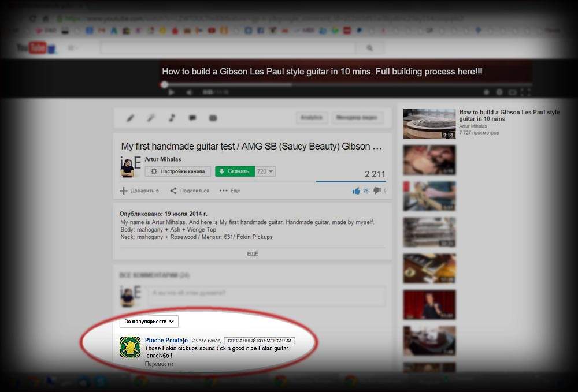This screenshot has height=392, width=578.
Task: Open the related video with 9:58 thumbnail
Action: 429,124
